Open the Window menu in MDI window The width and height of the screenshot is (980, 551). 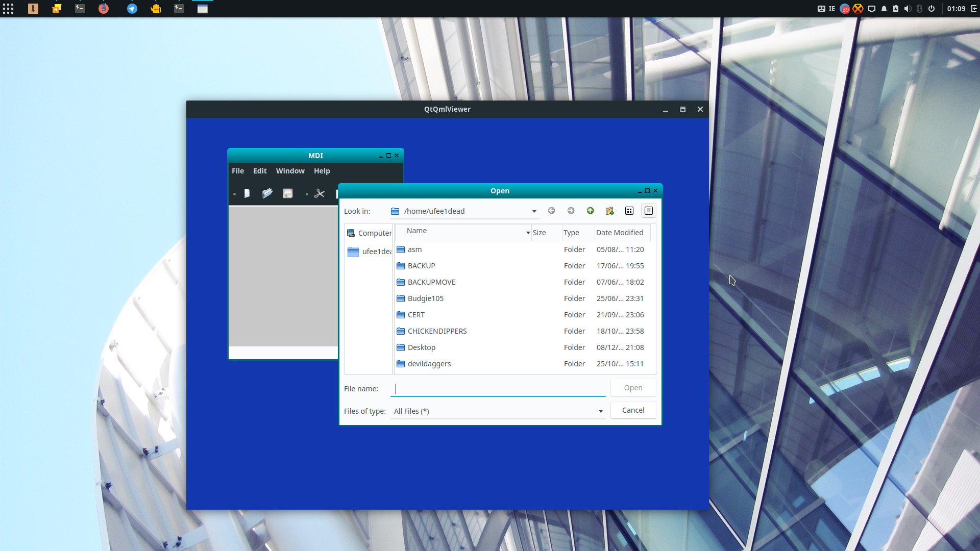pos(290,171)
